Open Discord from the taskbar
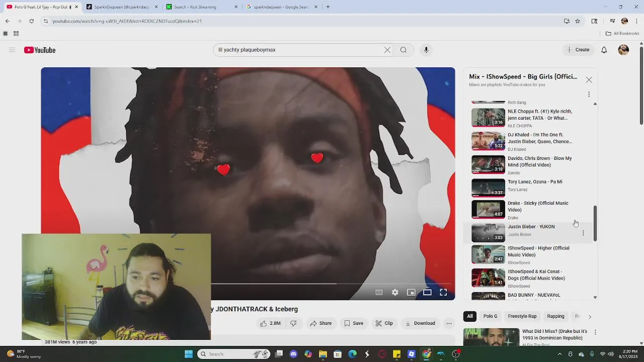This screenshot has width=644, height=362. [x=294, y=354]
